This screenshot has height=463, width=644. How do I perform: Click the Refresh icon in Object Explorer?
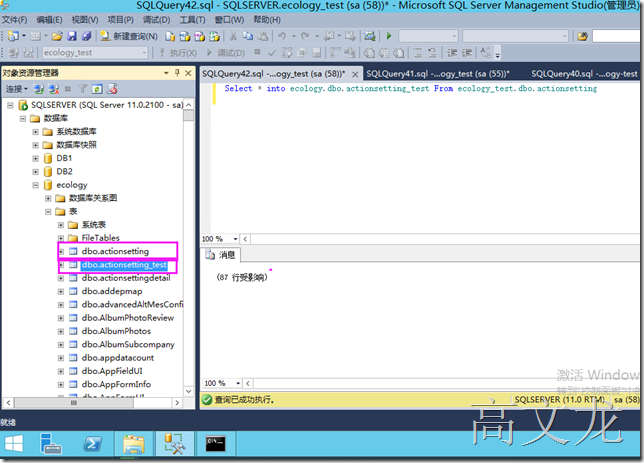point(97,89)
